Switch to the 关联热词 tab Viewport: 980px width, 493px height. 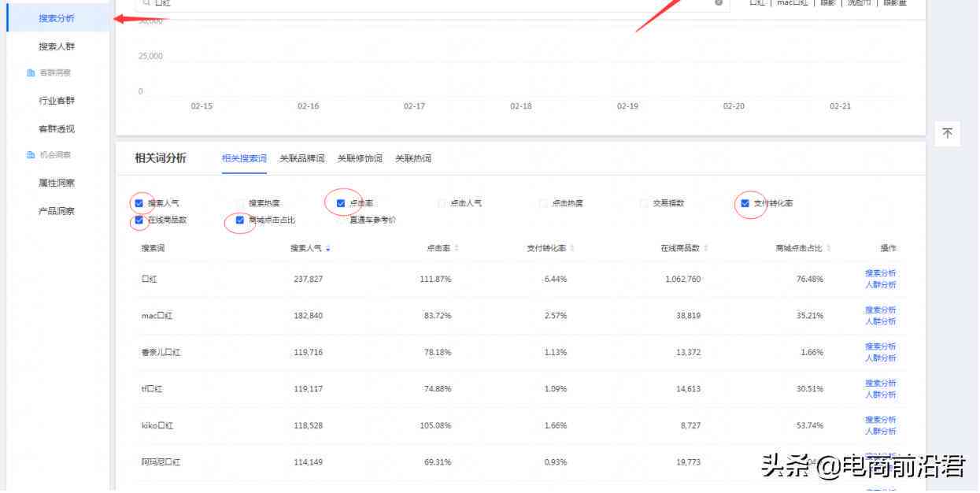pos(413,158)
